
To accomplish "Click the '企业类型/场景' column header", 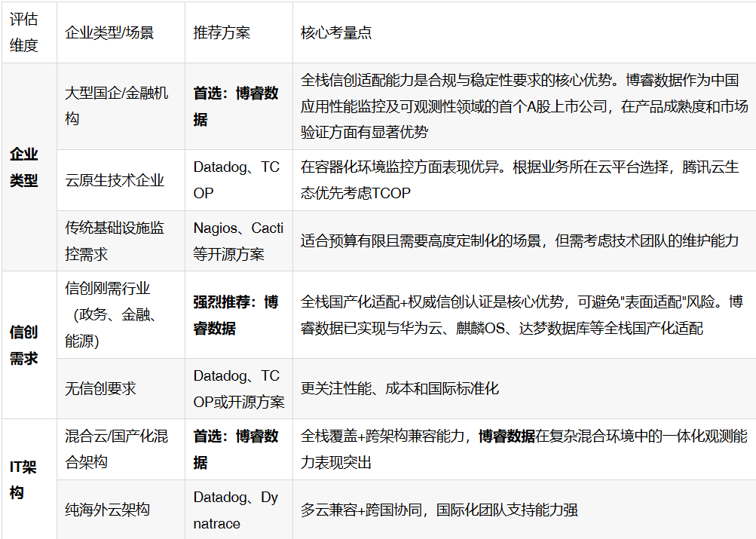I will 121,32.
